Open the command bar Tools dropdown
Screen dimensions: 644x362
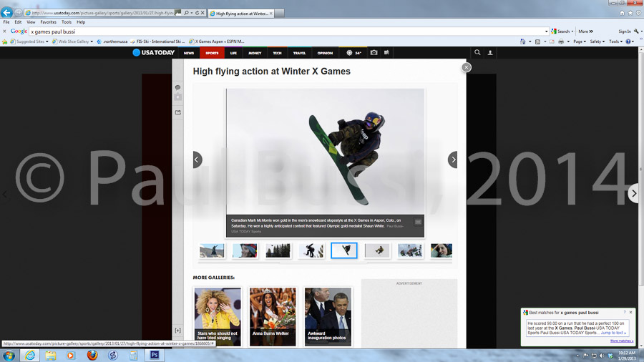615,41
